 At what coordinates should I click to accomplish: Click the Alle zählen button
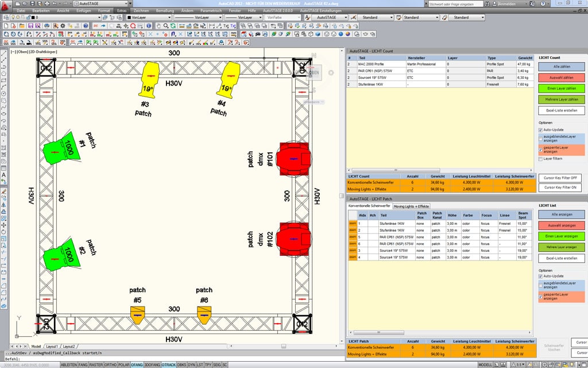pos(561,67)
